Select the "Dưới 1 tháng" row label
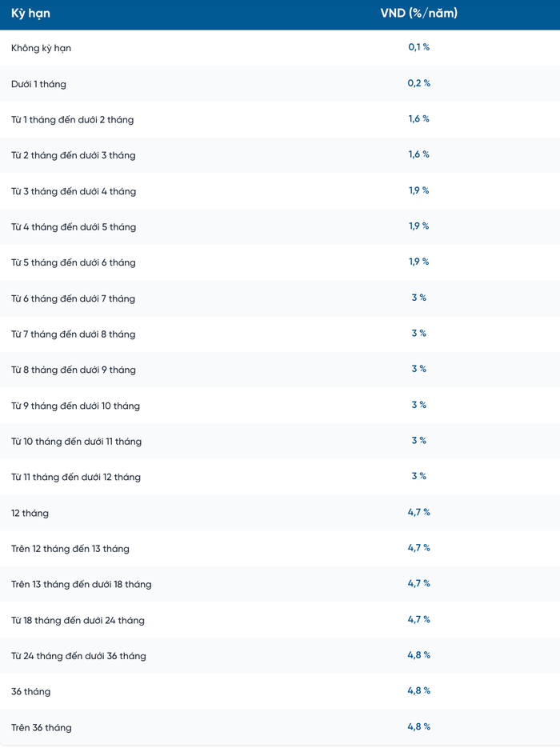The height and width of the screenshot is (748, 560). point(40,84)
